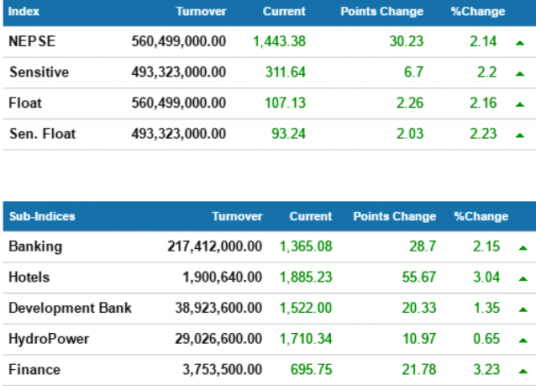
Task: Click Points Change header in Index table
Action: click(382, 11)
